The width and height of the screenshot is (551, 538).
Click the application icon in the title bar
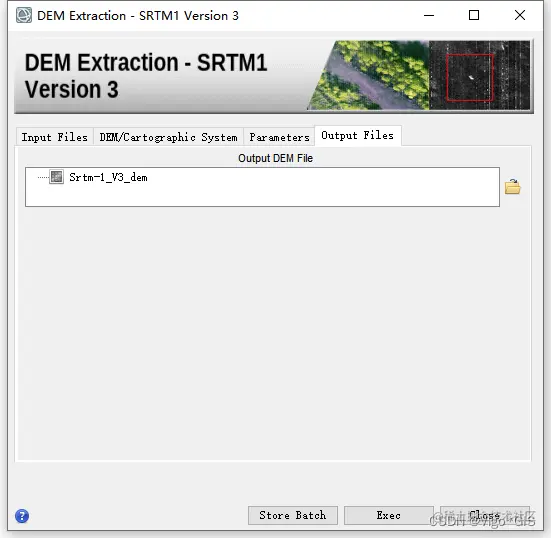(x=24, y=15)
